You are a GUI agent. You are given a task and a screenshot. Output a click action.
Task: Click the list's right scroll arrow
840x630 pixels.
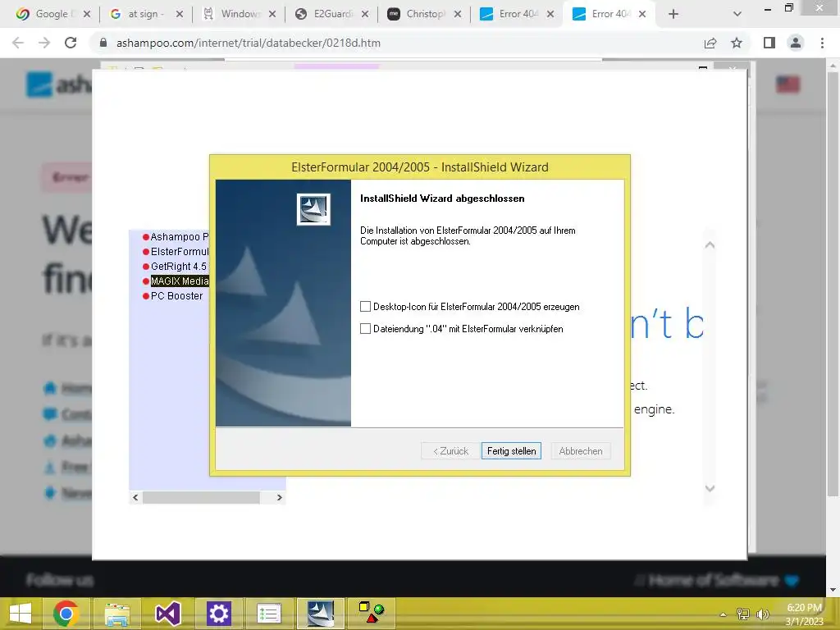[279, 498]
